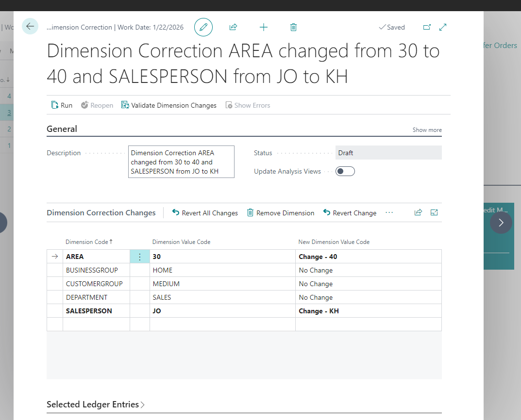Image resolution: width=521 pixels, height=420 pixels.
Task: Open the more options ellipsis after Revert Change
Action: 389,212
